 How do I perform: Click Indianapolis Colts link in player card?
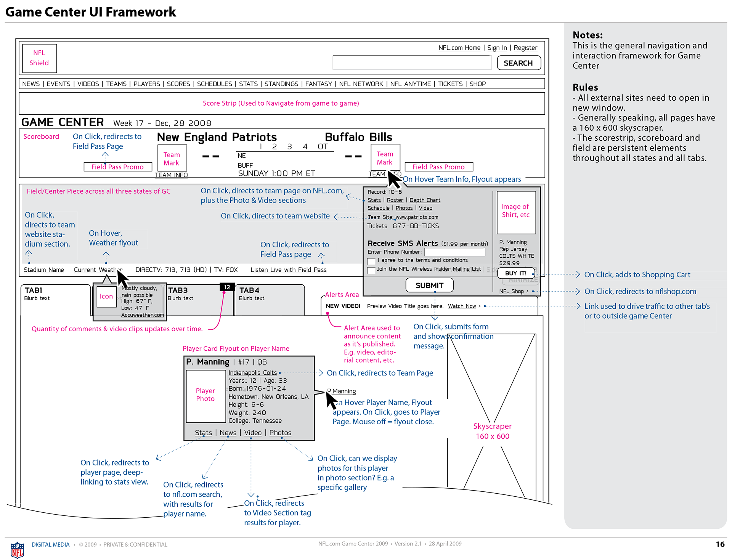[253, 373]
